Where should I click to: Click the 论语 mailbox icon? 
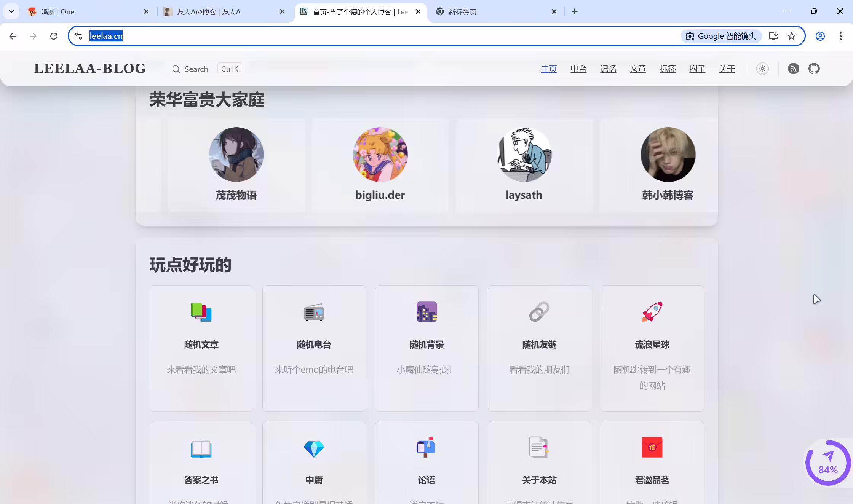coord(426,447)
